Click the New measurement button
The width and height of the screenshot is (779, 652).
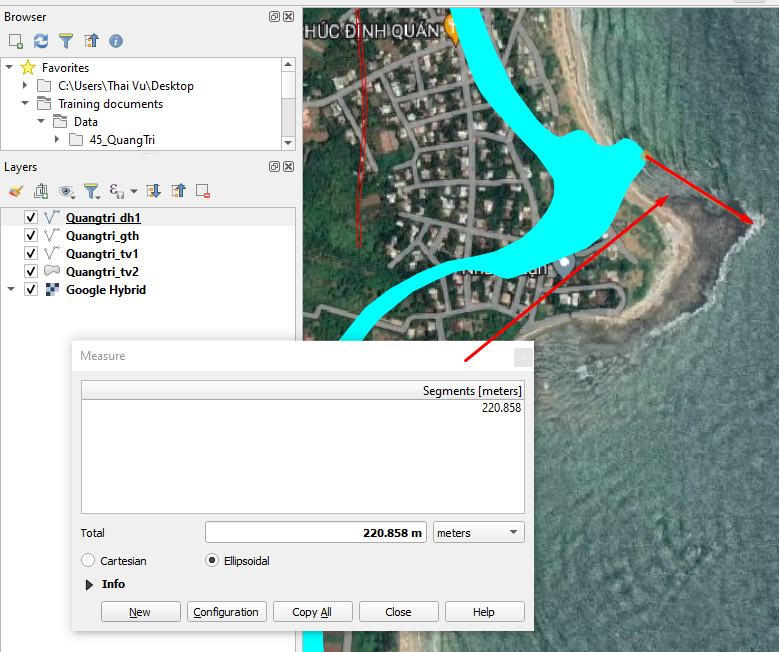click(x=141, y=612)
